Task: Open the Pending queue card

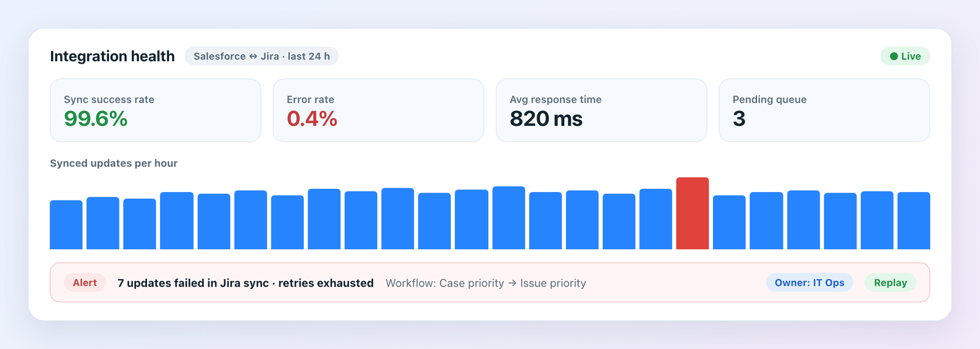Action: 824,110
